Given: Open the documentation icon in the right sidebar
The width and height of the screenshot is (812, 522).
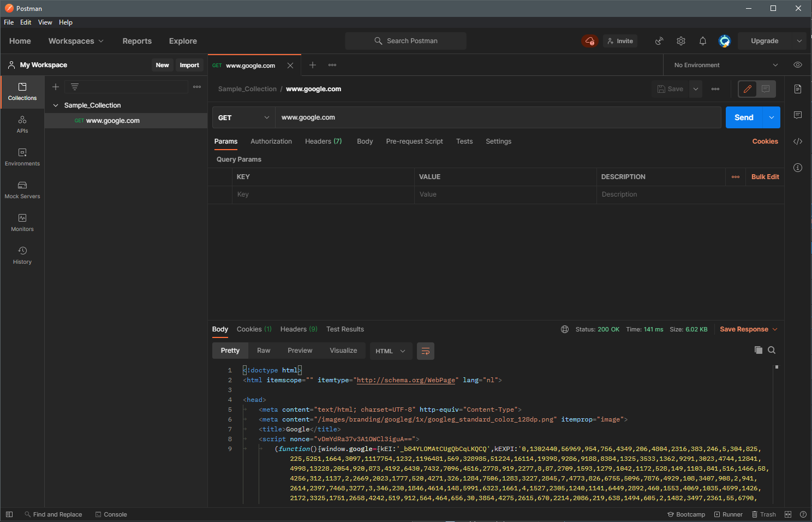Looking at the screenshot, I should pos(798,89).
